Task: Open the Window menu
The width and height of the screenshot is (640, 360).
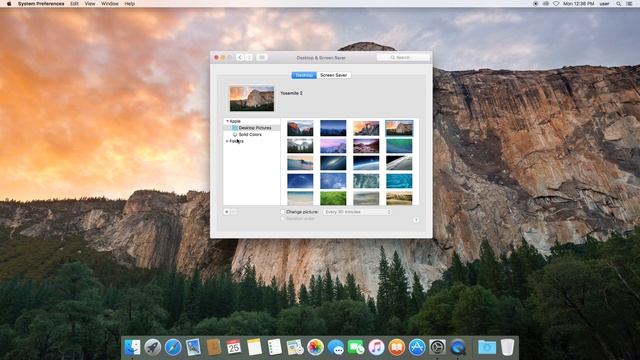Action: point(109,4)
